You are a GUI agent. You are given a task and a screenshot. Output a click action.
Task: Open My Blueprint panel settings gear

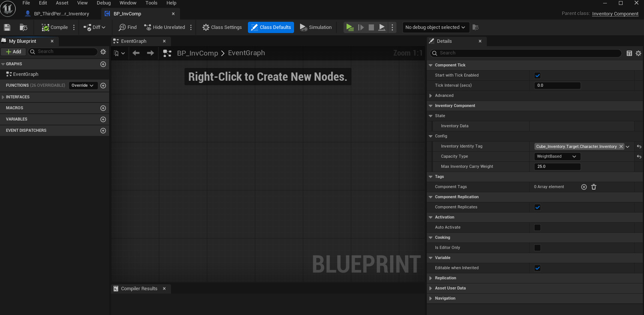point(103,52)
